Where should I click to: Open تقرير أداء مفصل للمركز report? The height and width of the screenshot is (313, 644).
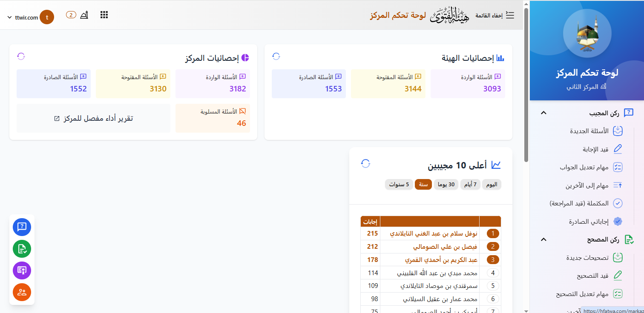click(93, 118)
